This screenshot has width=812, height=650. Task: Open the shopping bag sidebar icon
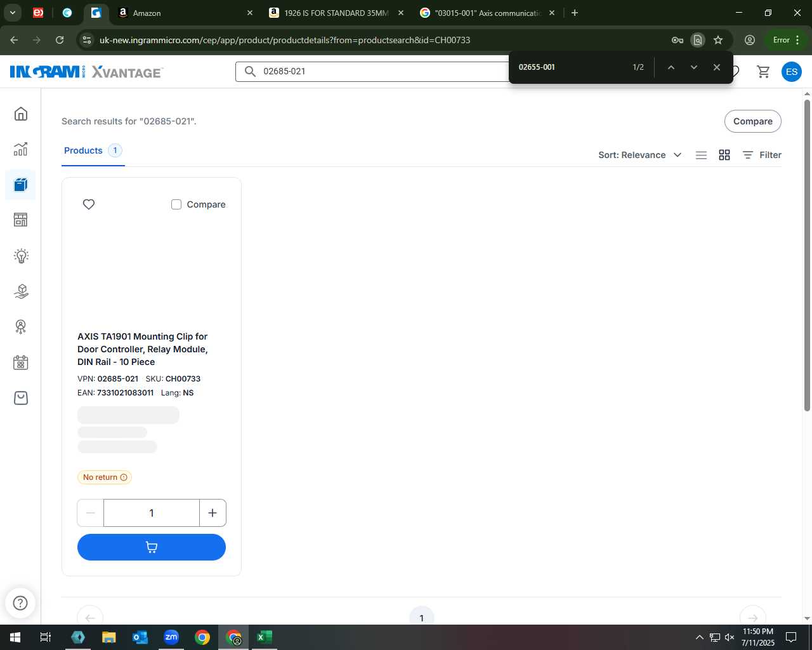[21, 398]
